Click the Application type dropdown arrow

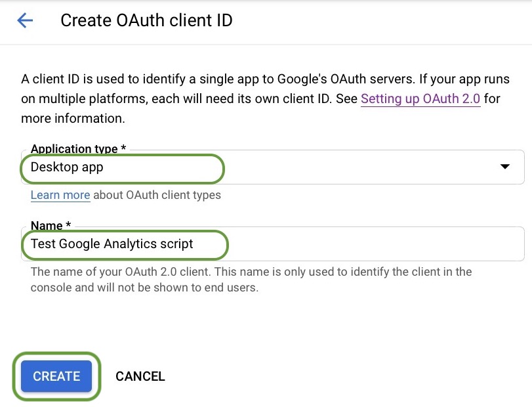504,167
